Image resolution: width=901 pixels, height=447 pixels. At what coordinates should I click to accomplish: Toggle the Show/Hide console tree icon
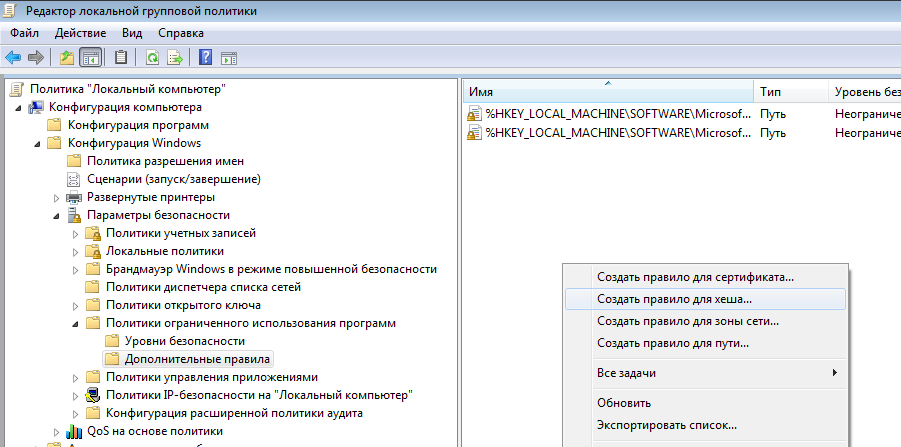point(90,57)
